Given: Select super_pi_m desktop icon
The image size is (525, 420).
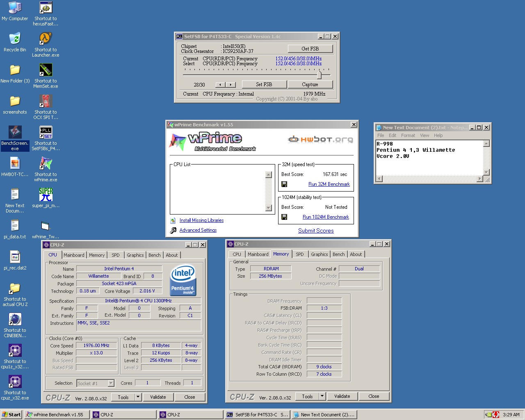Looking at the screenshot, I should (x=46, y=198).
